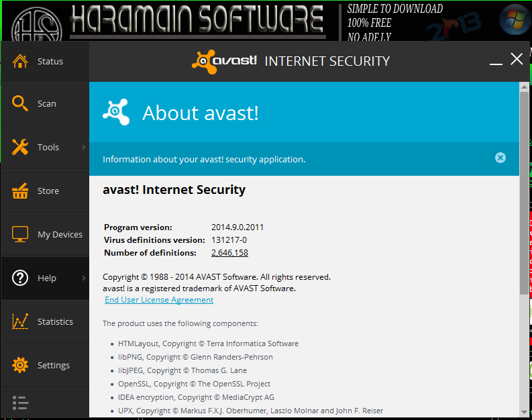Click the About avast! title text
This screenshot has width=532, height=420.
pos(201,113)
